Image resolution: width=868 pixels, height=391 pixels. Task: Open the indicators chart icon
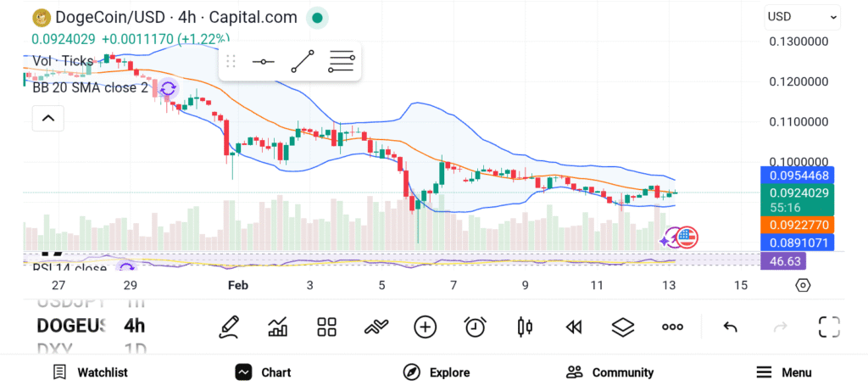tap(277, 327)
